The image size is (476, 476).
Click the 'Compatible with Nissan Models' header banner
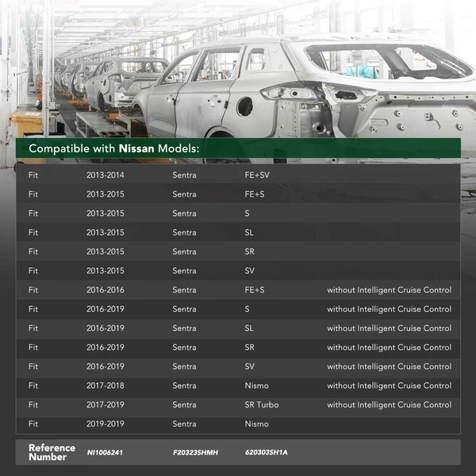pos(238,148)
